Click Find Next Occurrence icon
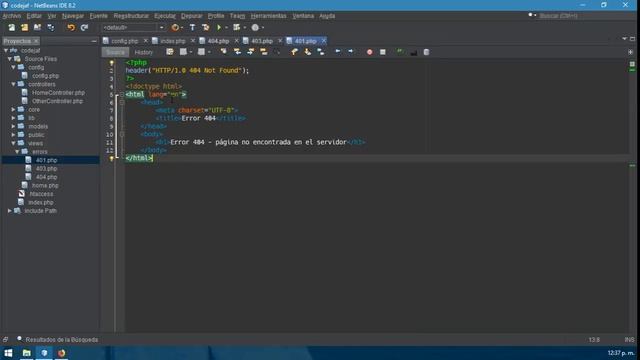The image size is (640, 360). (x=251, y=52)
